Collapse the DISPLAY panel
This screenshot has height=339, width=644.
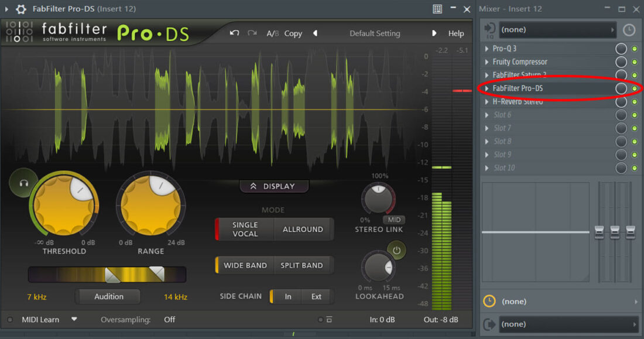point(273,186)
